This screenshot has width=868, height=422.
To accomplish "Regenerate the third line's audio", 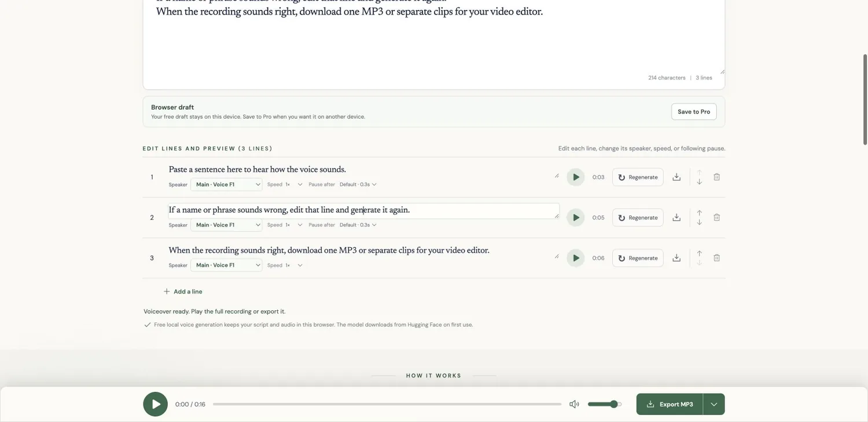I will click(x=638, y=258).
